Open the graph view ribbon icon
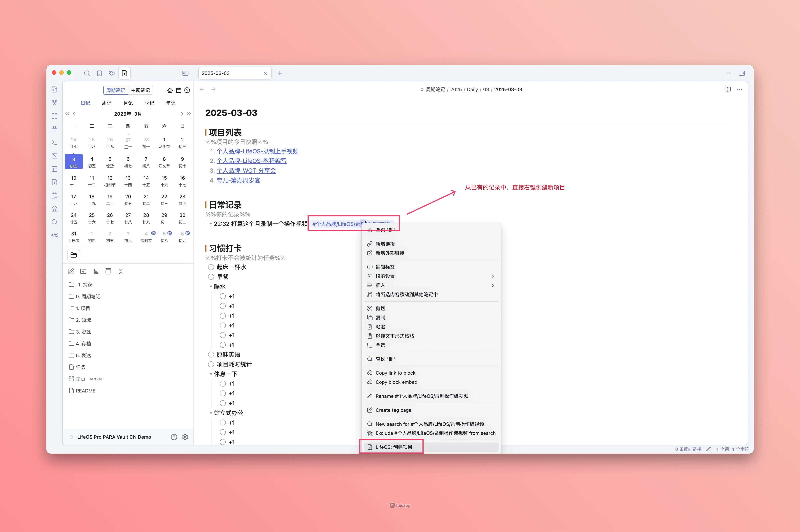800x532 pixels. coord(54,103)
